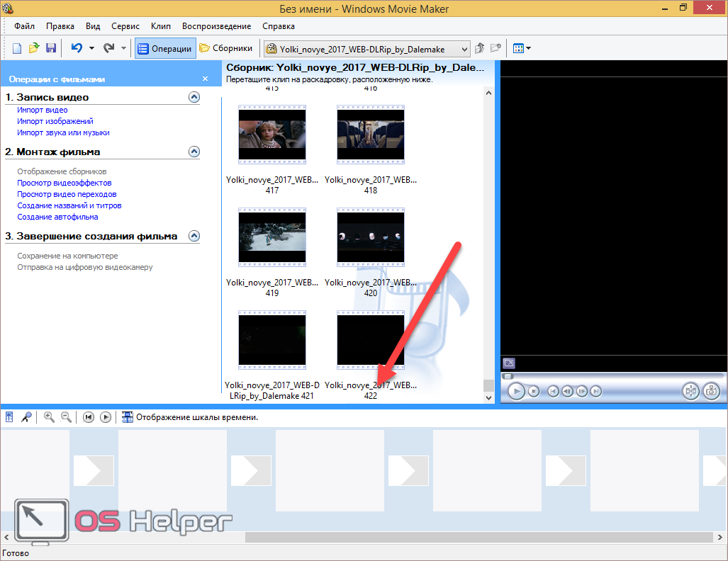Click the full screen preview icon
This screenshot has height=561, width=728.
[508, 363]
